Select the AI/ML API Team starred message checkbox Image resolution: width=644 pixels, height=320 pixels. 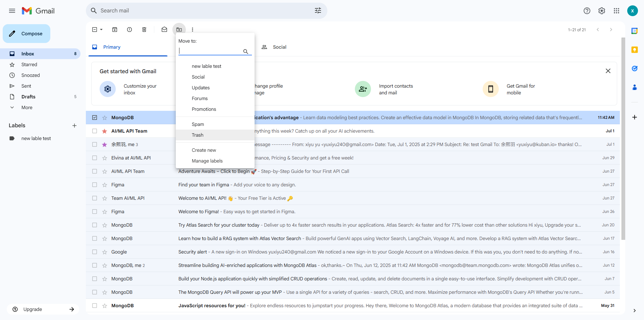pos(95,131)
